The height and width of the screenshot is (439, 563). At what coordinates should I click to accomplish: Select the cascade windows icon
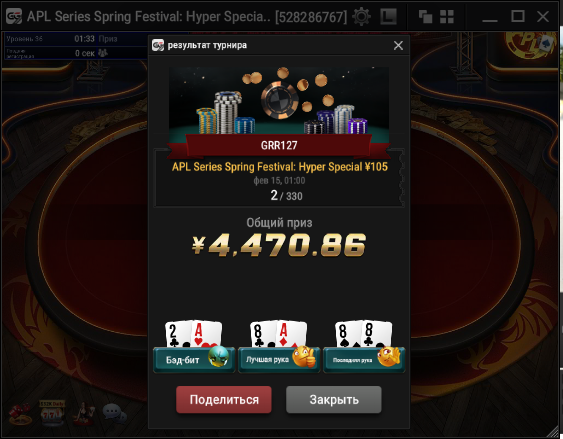425,17
